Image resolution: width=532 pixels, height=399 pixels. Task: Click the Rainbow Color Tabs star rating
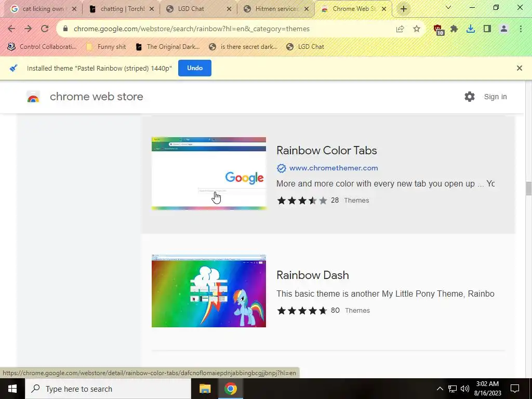point(302,201)
